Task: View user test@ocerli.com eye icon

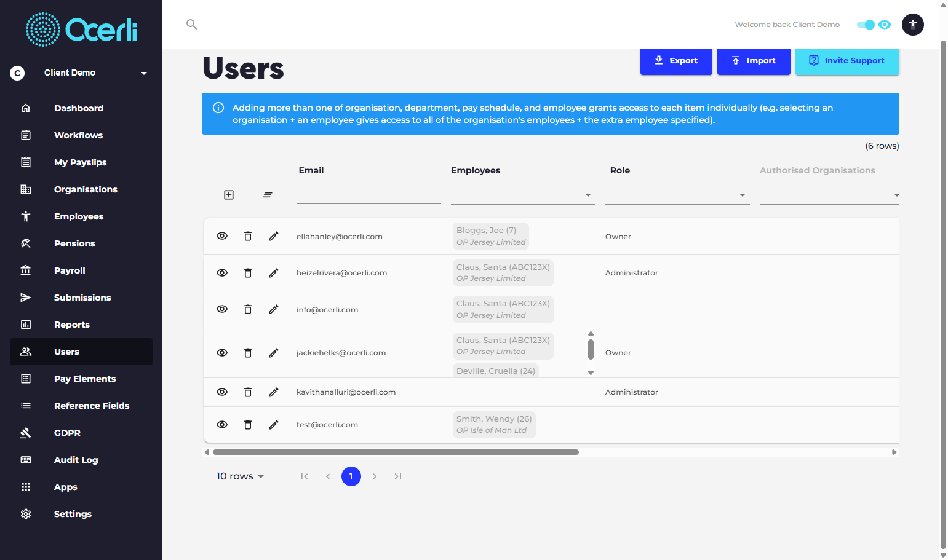Action: (222, 425)
